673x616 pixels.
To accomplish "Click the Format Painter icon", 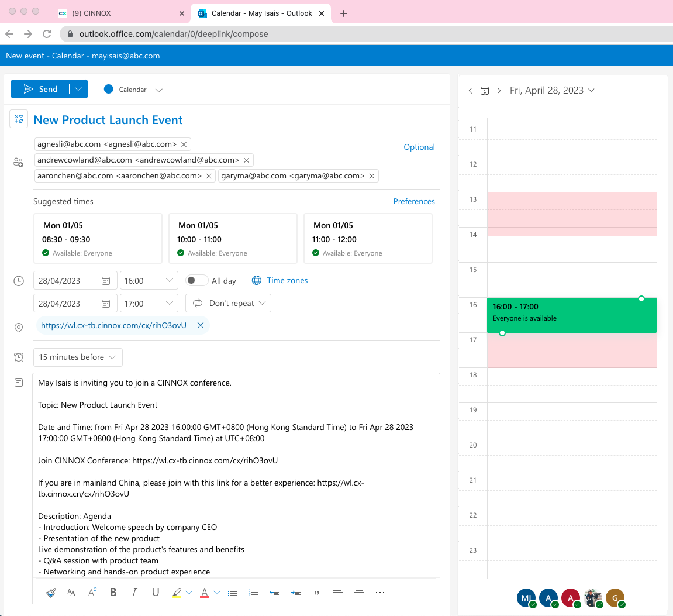I will pyautogui.click(x=51, y=593).
